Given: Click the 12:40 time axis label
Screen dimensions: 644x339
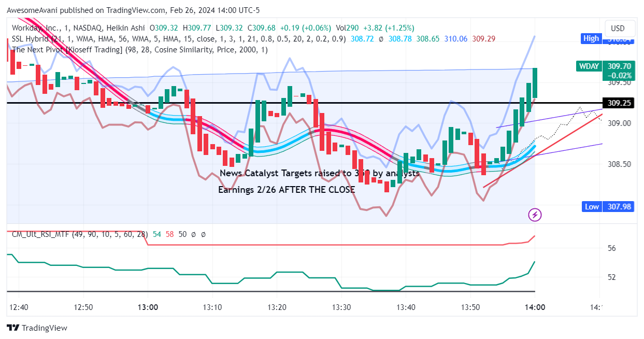Looking at the screenshot, I should coord(19,307).
